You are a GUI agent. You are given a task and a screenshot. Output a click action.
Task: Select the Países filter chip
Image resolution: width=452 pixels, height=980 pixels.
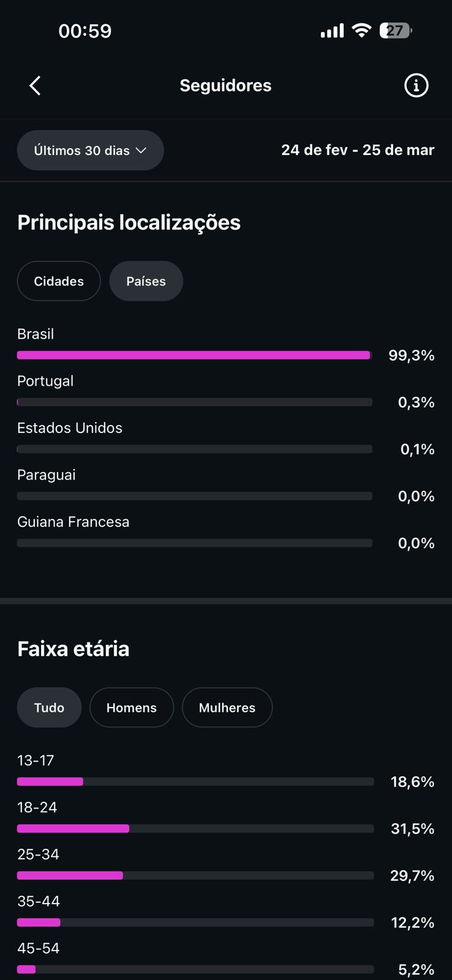coord(146,281)
